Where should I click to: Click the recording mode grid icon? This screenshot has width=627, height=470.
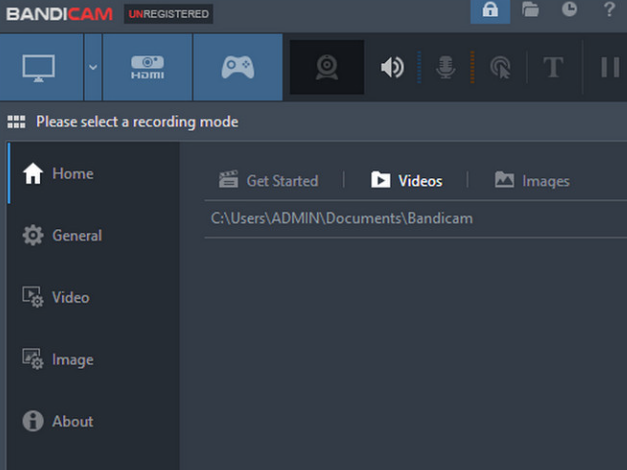pos(16,122)
